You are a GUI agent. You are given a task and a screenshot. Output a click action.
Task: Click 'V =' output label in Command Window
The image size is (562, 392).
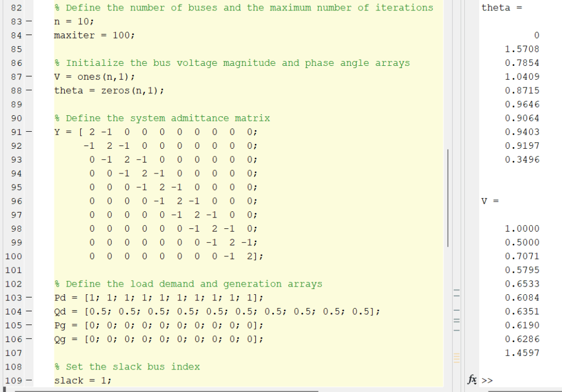pos(490,201)
